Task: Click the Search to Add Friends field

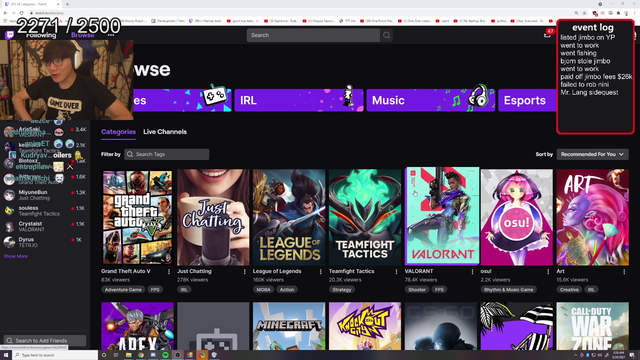Action: pyautogui.click(x=45, y=340)
